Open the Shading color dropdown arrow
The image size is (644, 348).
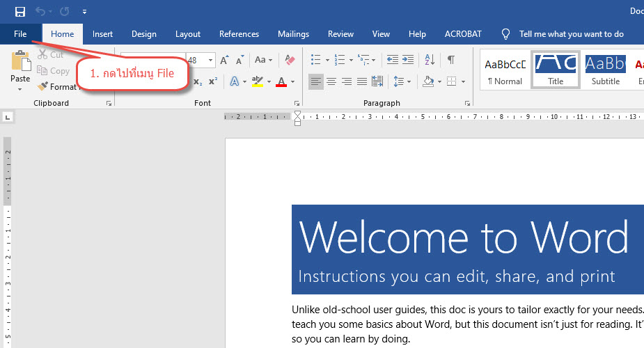(439, 81)
